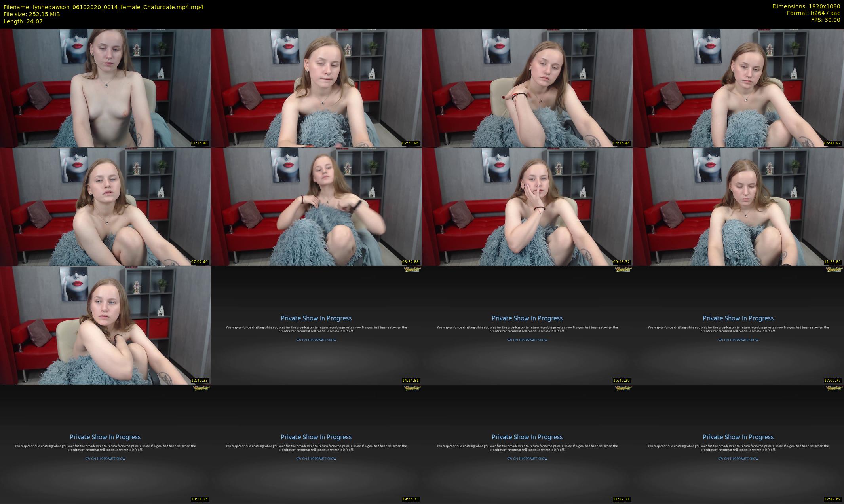This screenshot has height=504, width=844.
Task: Click Chaturbate logo in 22:47.69 frame
Action: tap(834, 388)
